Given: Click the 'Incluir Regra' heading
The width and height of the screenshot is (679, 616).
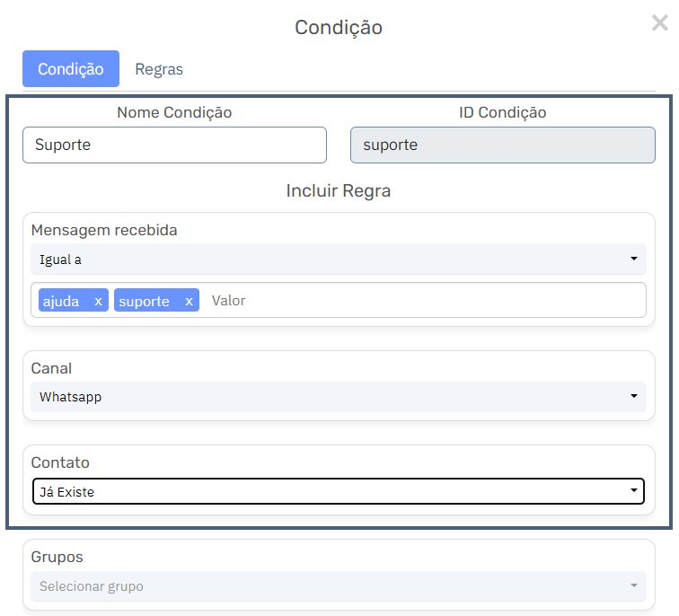Looking at the screenshot, I should (x=339, y=190).
